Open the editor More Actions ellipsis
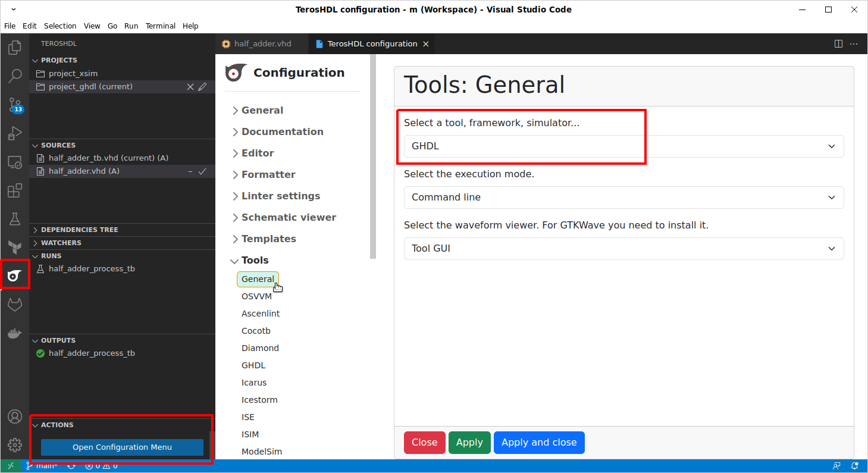The width and height of the screenshot is (868, 473). [x=854, y=44]
